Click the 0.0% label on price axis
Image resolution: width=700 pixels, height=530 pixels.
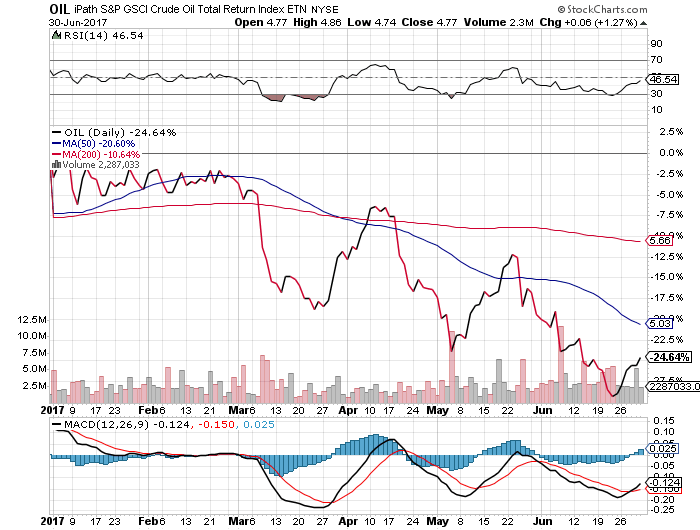(671, 153)
